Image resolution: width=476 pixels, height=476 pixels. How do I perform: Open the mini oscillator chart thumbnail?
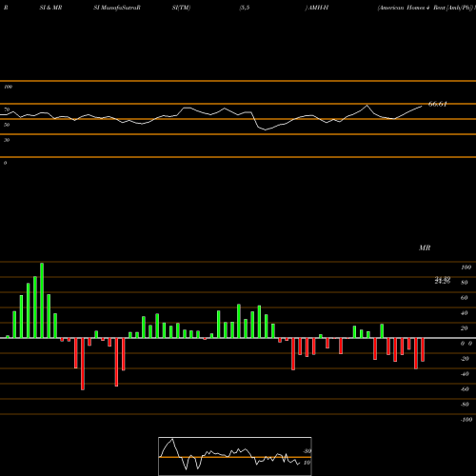[x=235, y=456]
